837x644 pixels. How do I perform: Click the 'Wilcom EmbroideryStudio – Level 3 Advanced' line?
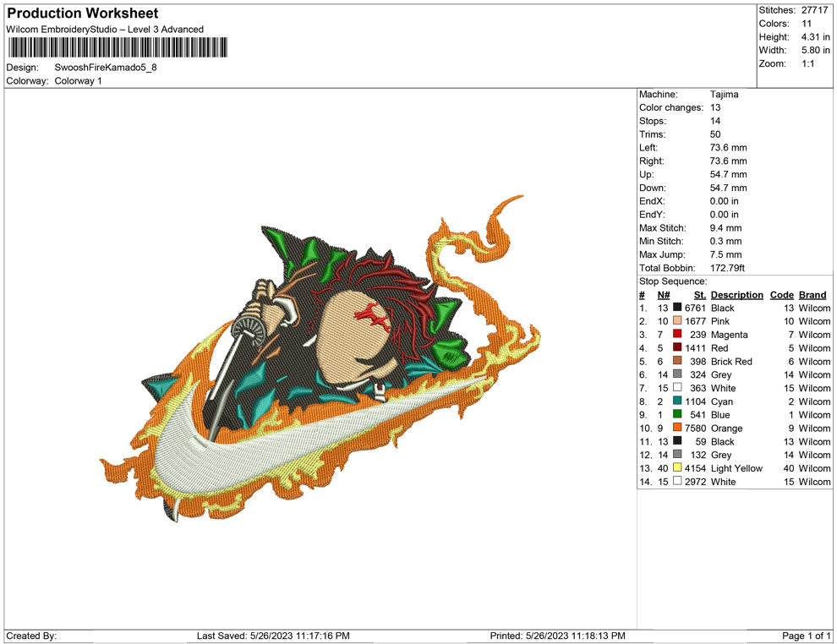click(105, 30)
